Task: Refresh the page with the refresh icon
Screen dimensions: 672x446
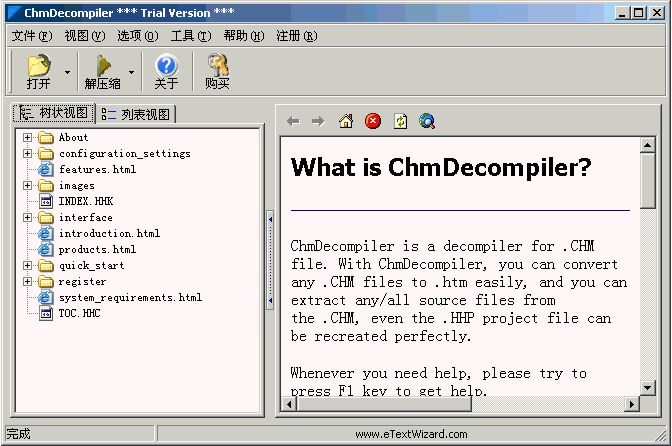Action: click(400, 121)
